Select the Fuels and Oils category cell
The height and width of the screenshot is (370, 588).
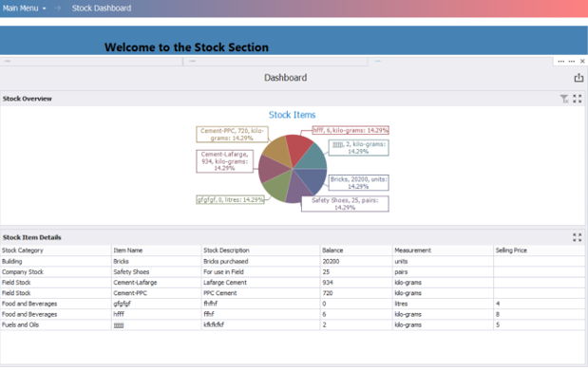(x=56, y=324)
